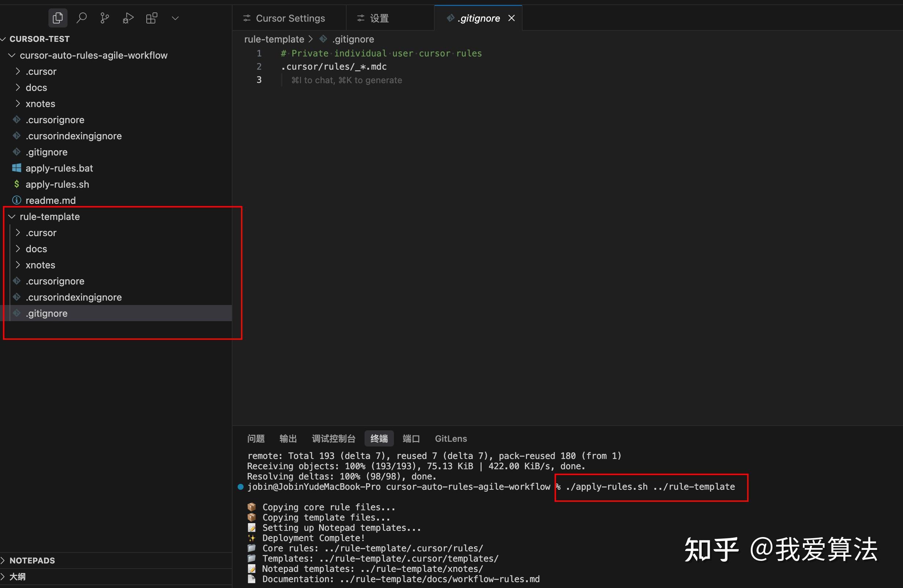
Task: Close the .gitignore editor tab
Action: click(511, 18)
